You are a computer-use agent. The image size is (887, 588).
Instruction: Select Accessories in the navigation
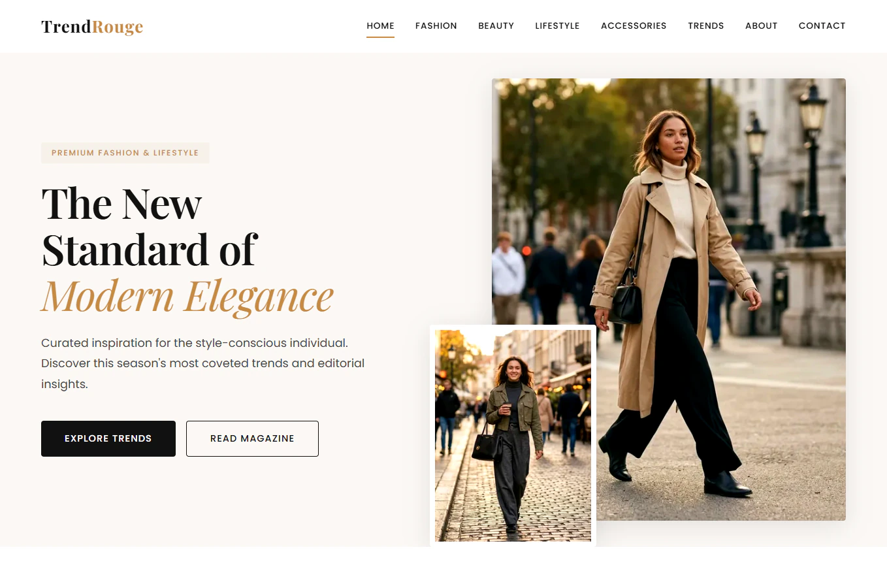(634, 26)
